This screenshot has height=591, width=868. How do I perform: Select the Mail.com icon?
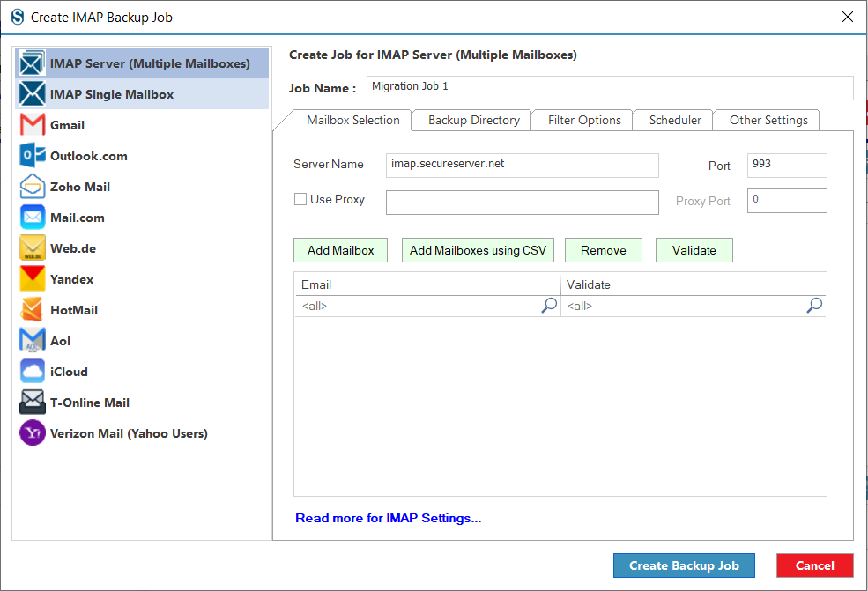pyautogui.click(x=32, y=217)
